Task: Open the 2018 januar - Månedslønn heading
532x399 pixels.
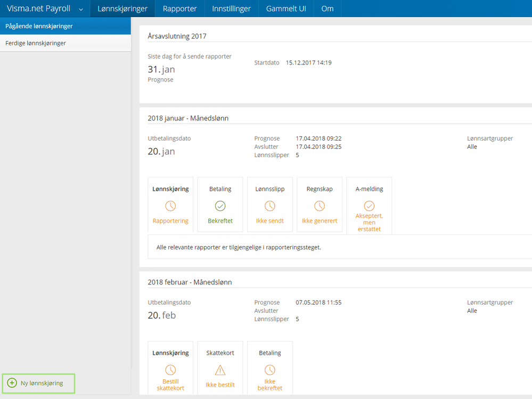Action: 188,118
